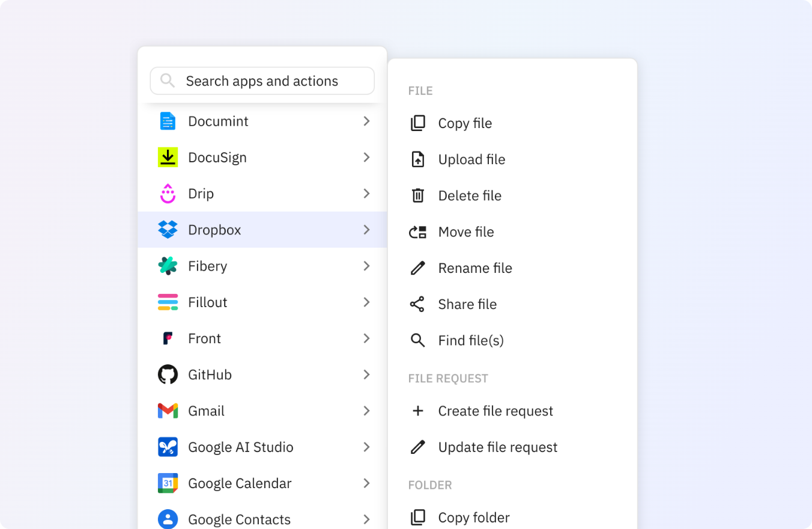Open the Gmail app entry
This screenshot has height=529, width=812.
coord(262,411)
